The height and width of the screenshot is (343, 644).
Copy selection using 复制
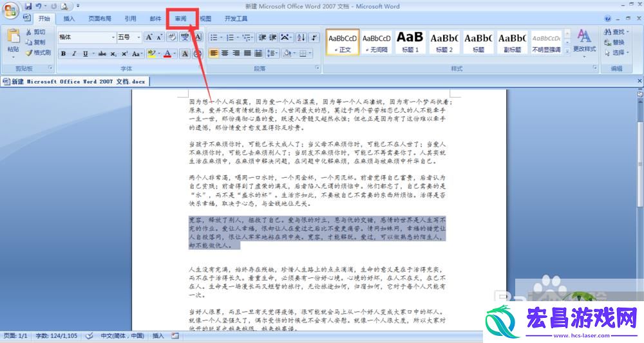(x=35, y=42)
